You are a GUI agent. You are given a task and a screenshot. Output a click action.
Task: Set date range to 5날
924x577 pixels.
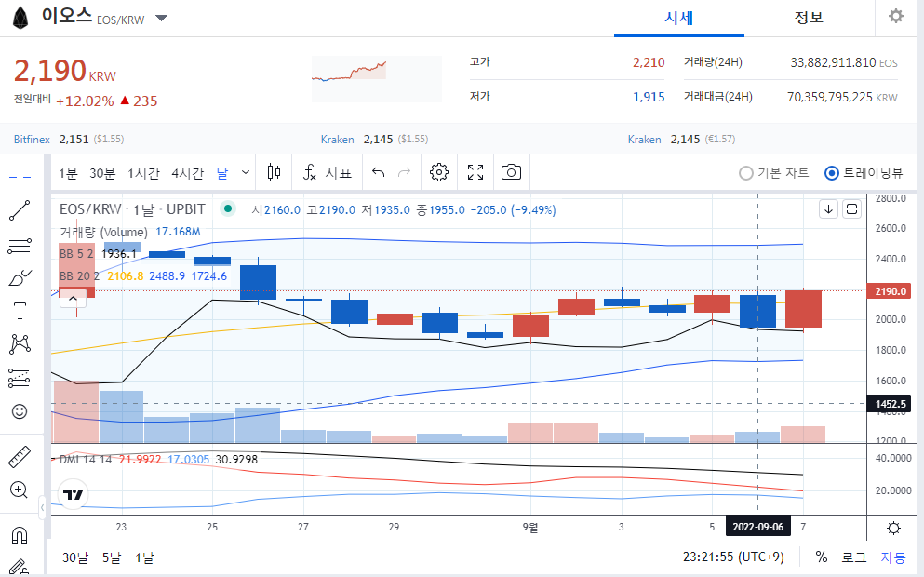[112, 557]
